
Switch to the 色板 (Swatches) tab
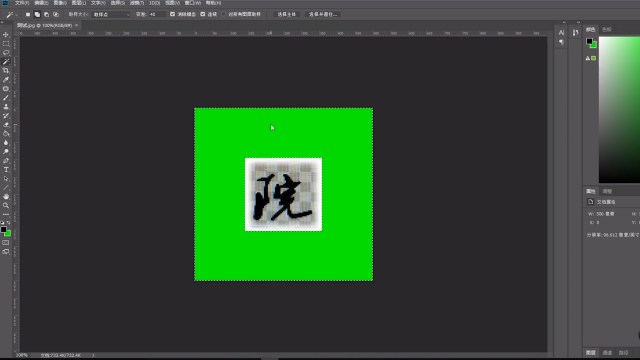click(x=607, y=29)
